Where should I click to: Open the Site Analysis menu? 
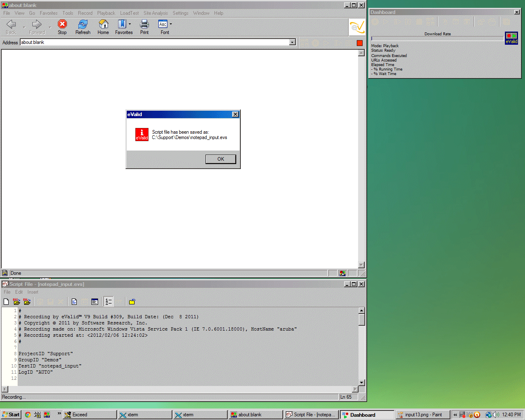pyautogui.click(x=155, y=13)
